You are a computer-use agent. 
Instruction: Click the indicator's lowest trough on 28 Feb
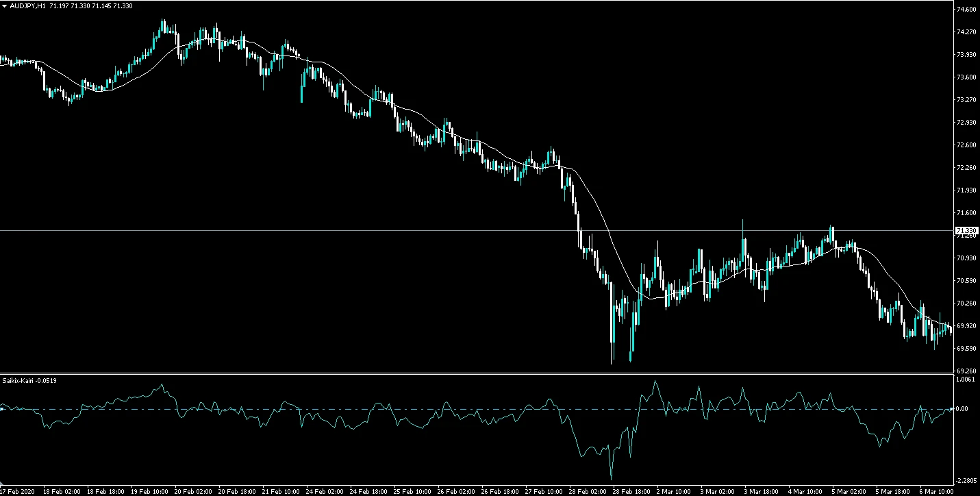[611, 478]
